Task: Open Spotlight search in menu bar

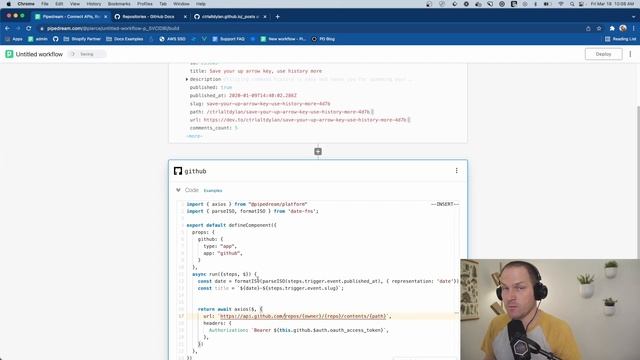Action: click(572, 4)
